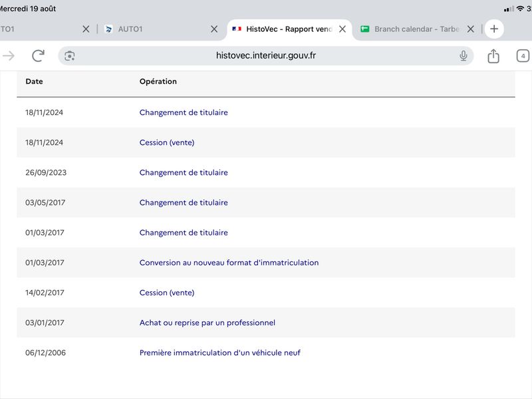Close the HistoVec tab
The image size is (532, 399).
(x=342, y=29)
